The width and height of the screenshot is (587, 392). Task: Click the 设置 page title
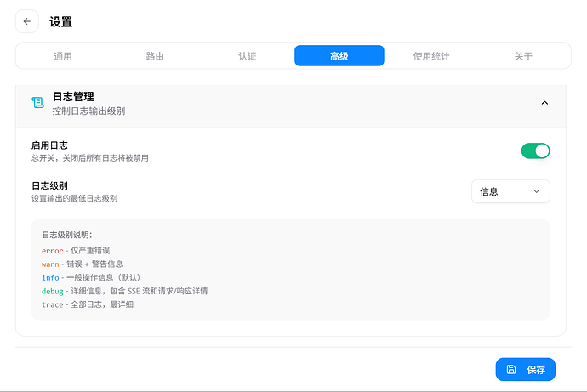[x=60, y=22]
